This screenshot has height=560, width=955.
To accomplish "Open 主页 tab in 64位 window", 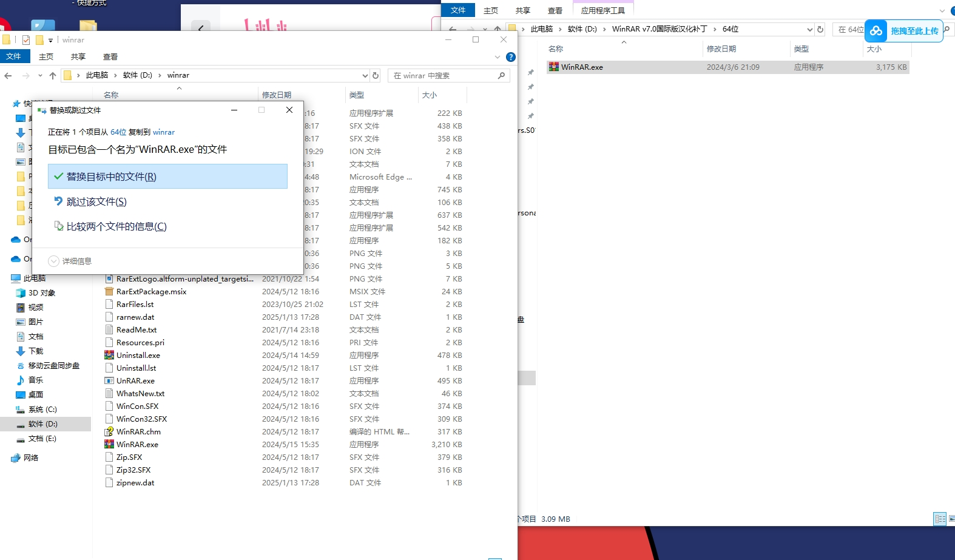I will pos(491,10).
